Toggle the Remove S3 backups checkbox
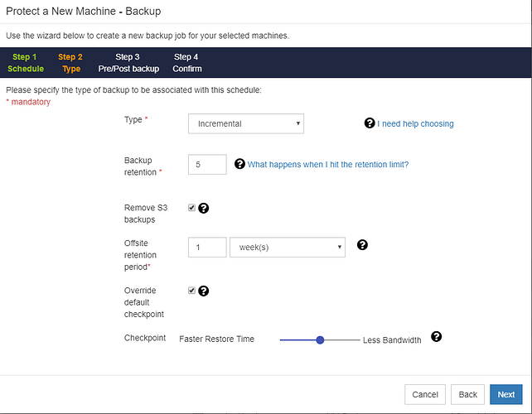Viewport: 532px width, 414px height. click(x=192, y=208)
